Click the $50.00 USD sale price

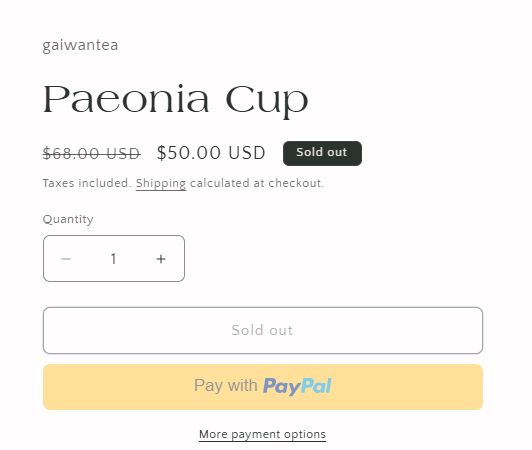point(211,153)
